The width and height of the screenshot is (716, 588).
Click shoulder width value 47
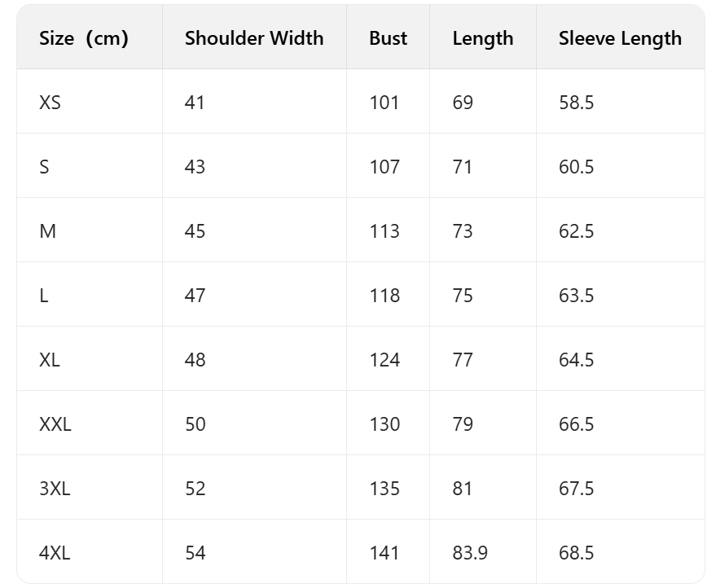point(195,296)
